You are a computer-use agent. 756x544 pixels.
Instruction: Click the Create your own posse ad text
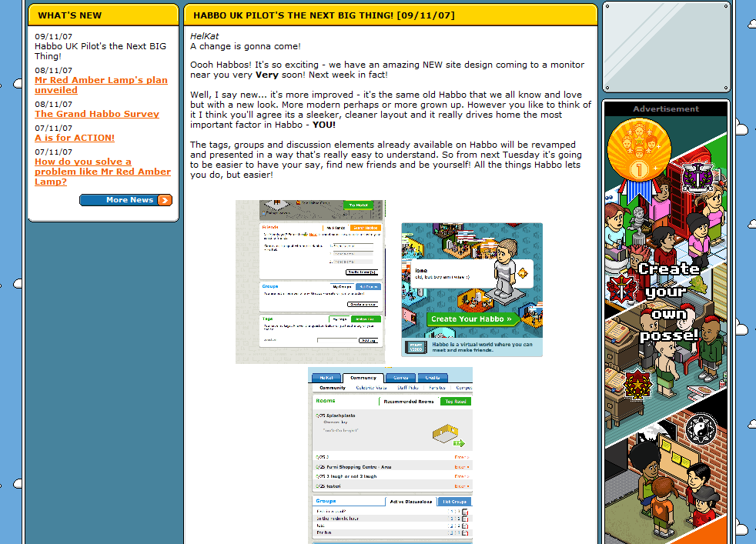668,302
